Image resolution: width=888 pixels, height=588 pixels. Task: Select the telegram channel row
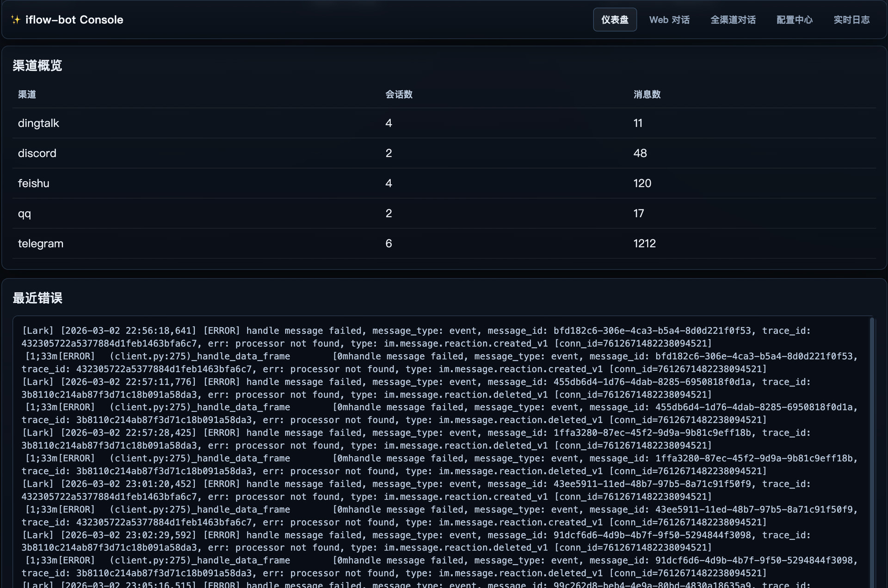(x=41, y=243)
